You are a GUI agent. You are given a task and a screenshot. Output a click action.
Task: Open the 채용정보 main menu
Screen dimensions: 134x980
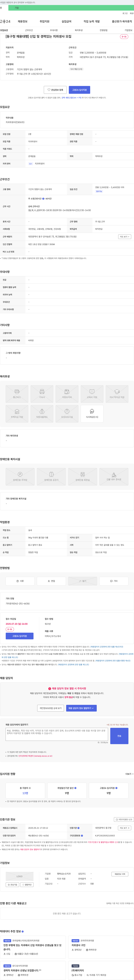tap(22, 21)
